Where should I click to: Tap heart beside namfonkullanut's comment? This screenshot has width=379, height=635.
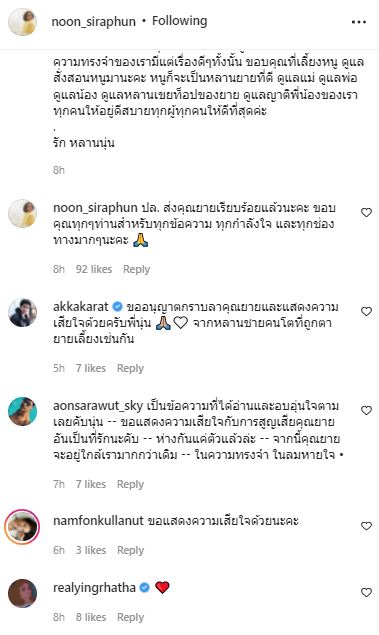coord(366,526)
